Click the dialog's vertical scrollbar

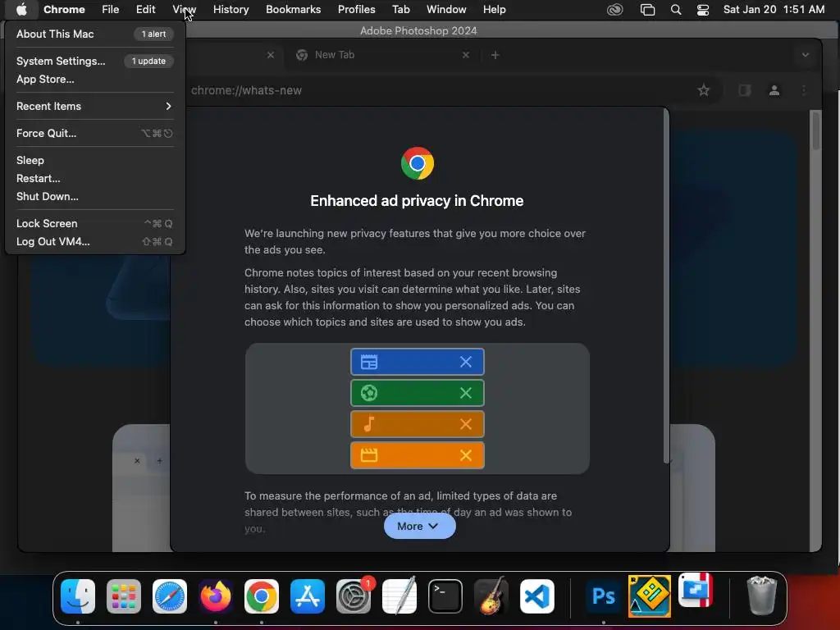tap(666, 286)
